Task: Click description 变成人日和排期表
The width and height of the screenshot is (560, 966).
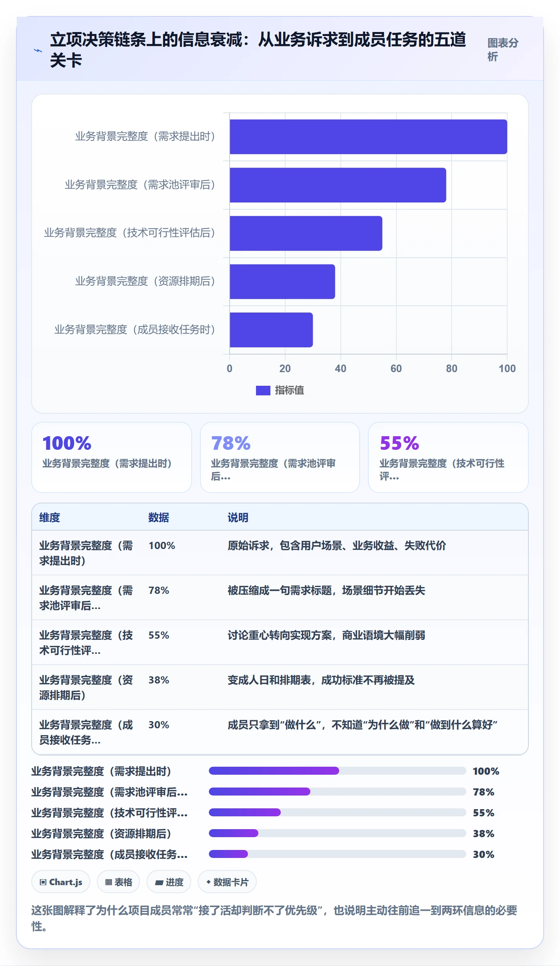Action: pyautogui.click(x=321, y=680)
